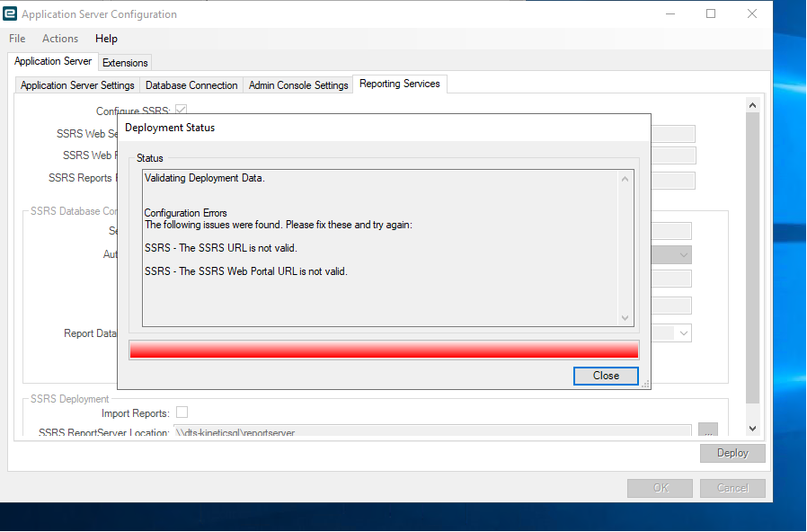Click the Epicor application icon in title bar

[x=10, y=13]
